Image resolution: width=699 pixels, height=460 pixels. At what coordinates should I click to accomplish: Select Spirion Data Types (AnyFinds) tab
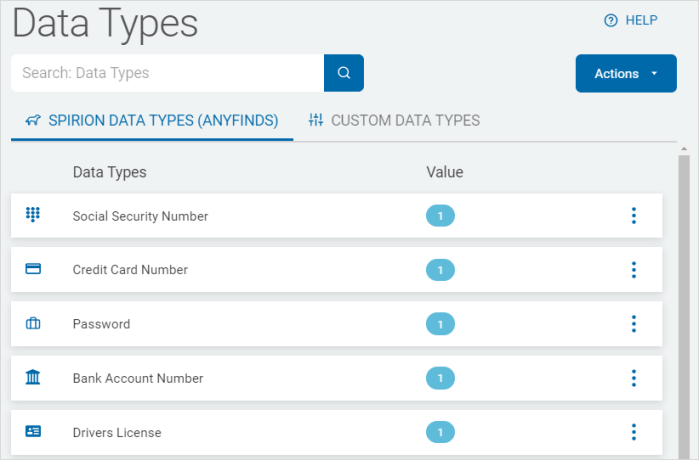(x=152, y=120)
